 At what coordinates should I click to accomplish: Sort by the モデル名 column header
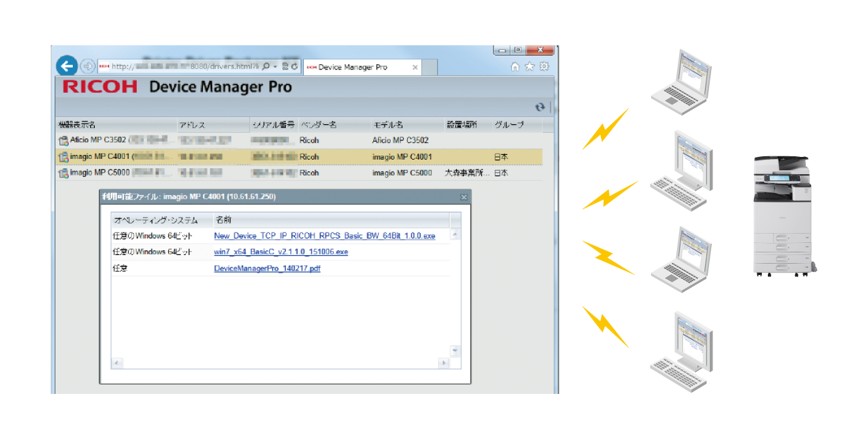387,125
